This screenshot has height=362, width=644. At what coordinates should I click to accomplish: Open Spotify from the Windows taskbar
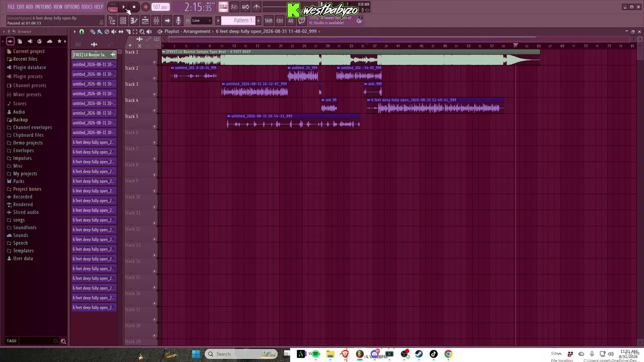click(x=316, y=354)
